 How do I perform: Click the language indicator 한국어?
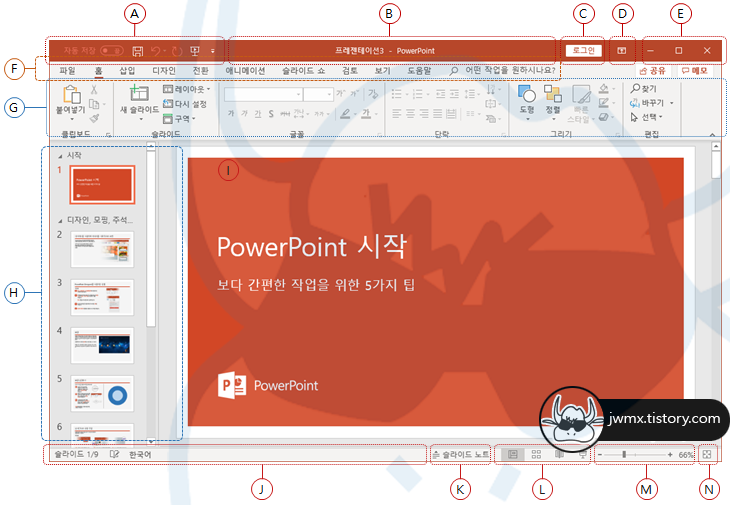click(140, 454)
